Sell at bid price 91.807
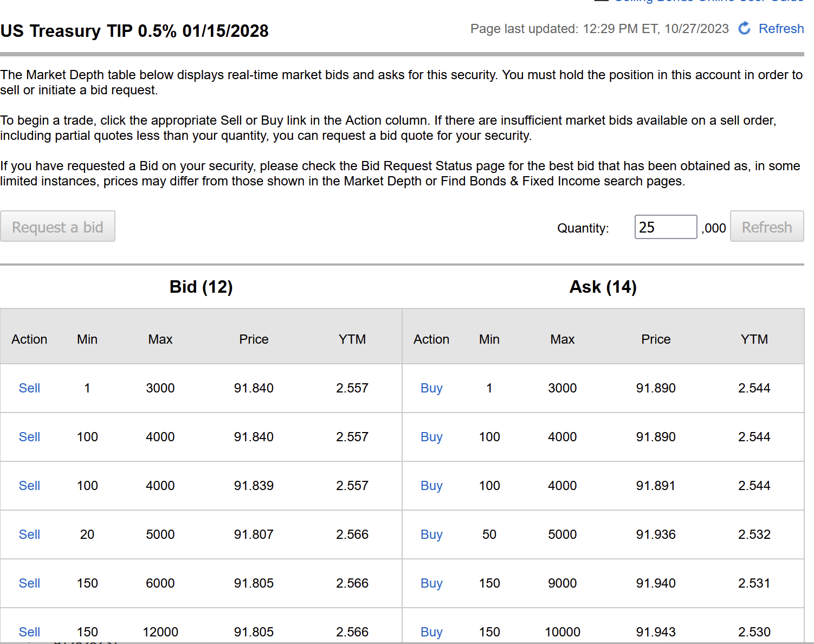814x644 pixels. pyautogui.click(x=29, y=534)
